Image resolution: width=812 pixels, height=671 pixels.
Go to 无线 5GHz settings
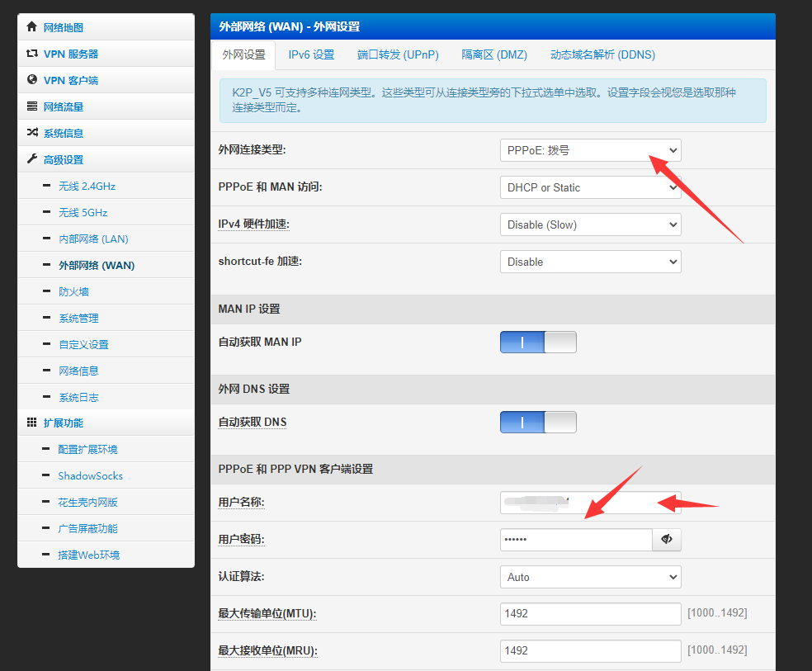(x=83, y=212)
